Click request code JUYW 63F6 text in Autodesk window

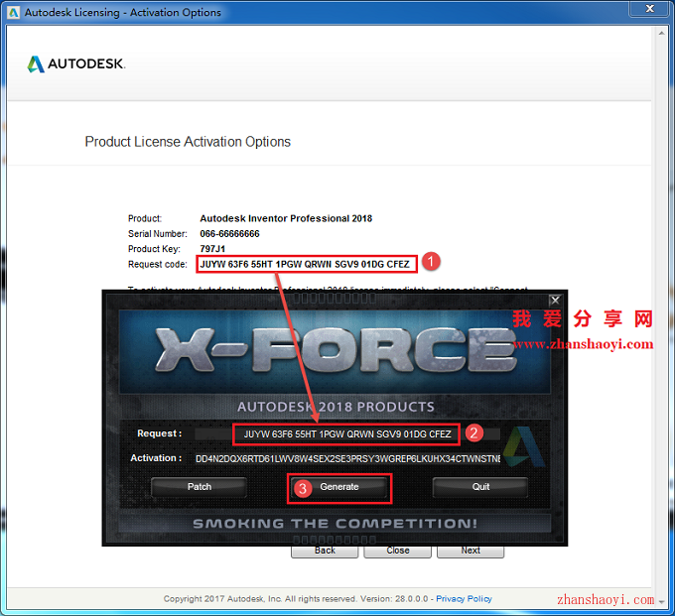coord(305,264)
